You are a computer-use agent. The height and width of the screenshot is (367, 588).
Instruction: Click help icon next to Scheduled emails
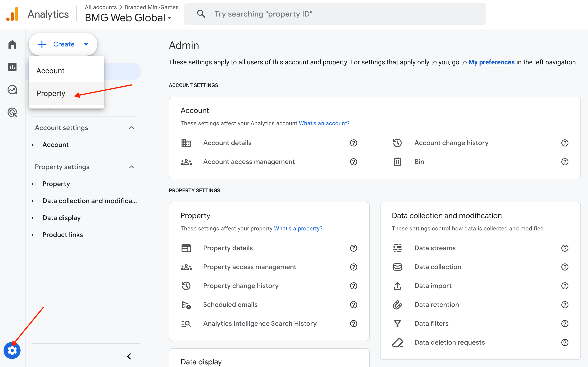pos(353,305)
